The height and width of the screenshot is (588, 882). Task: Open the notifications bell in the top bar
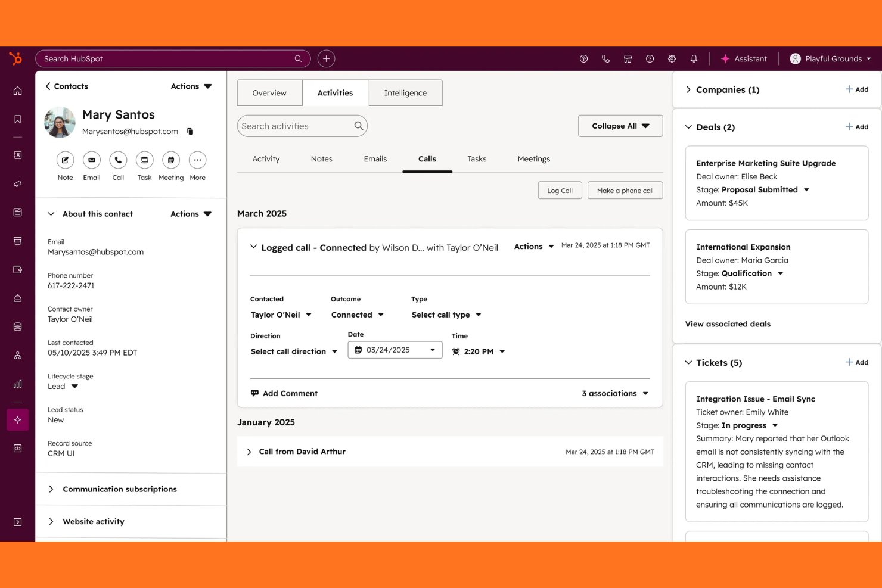click(x=694, y=58)
